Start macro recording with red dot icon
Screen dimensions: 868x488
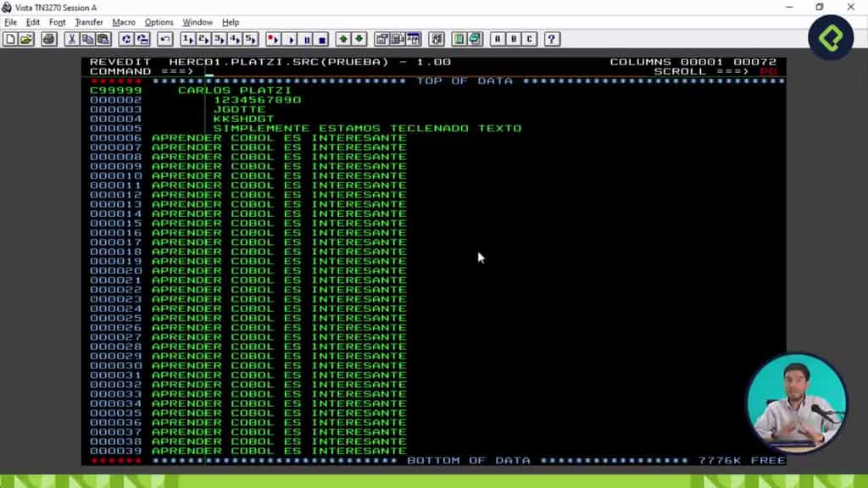click(x=273, y=39)
